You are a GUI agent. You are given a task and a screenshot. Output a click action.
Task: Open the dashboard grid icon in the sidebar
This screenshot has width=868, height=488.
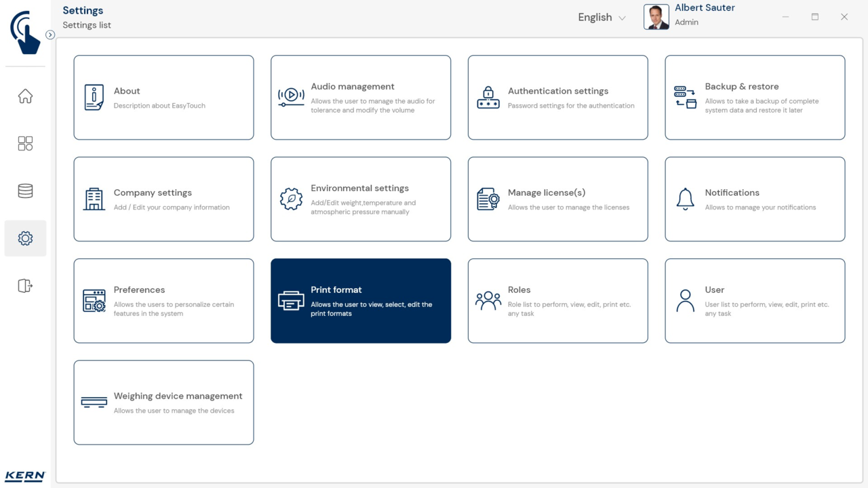pyautogui.click(x=25, y=144)
